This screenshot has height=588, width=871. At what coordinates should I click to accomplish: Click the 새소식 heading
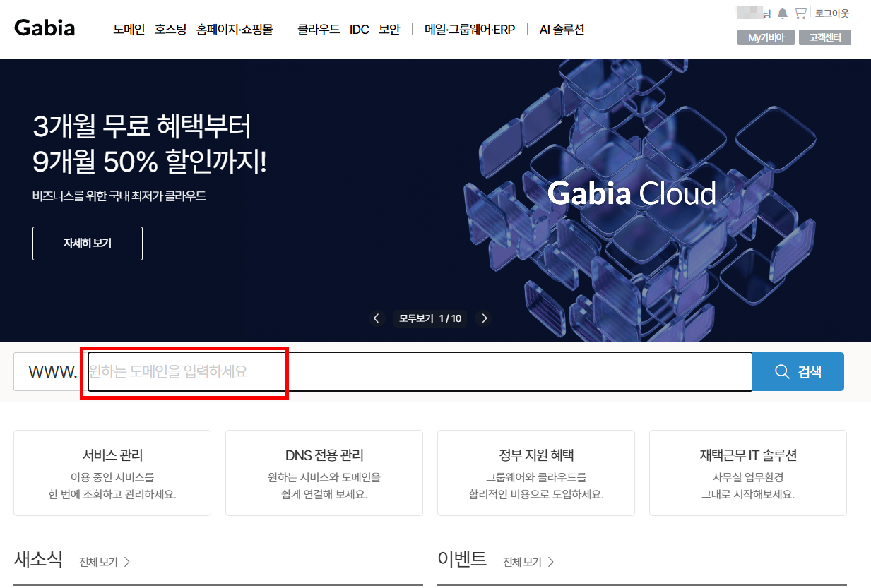pos(38,560)
